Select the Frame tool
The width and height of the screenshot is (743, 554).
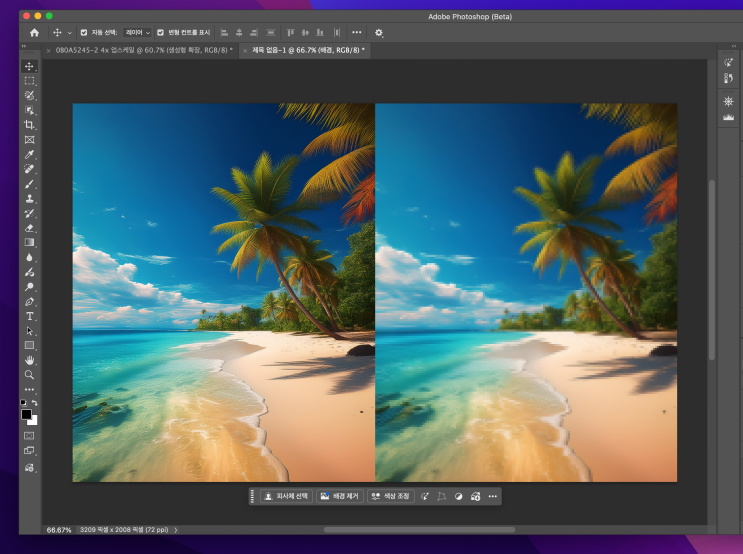pos(29,140)
